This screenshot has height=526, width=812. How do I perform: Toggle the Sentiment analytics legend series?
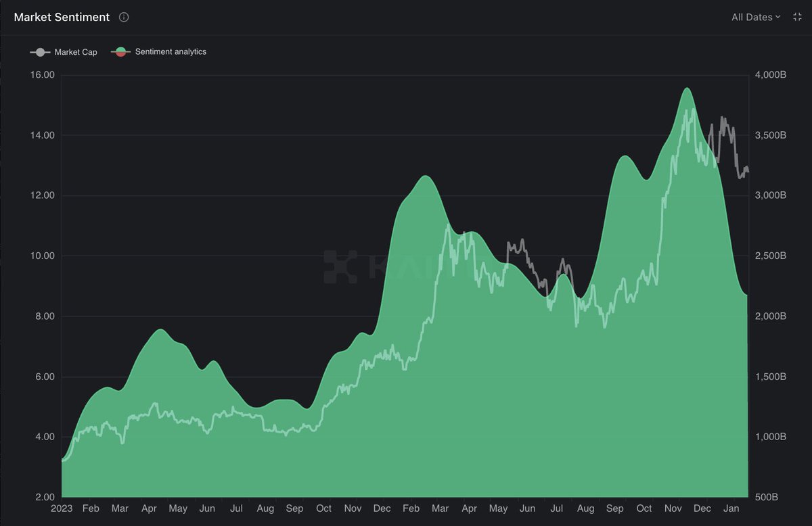tap(159, 51)
